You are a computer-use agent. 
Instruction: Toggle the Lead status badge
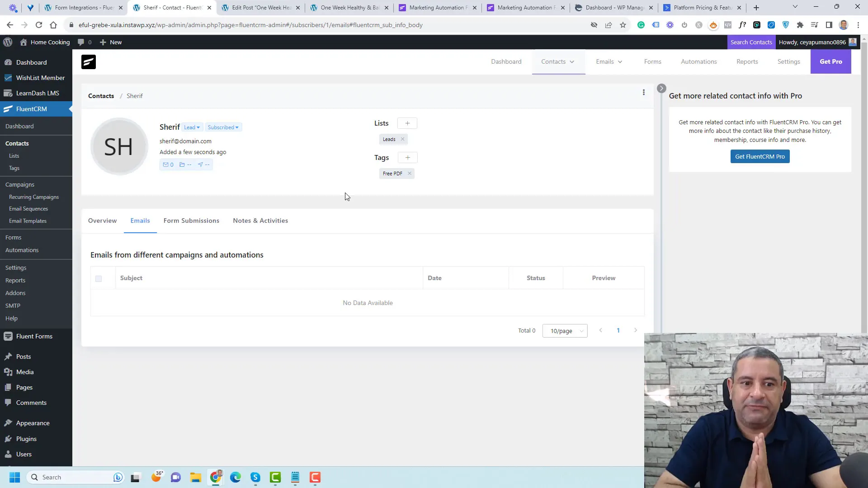[x=191, y=127]
